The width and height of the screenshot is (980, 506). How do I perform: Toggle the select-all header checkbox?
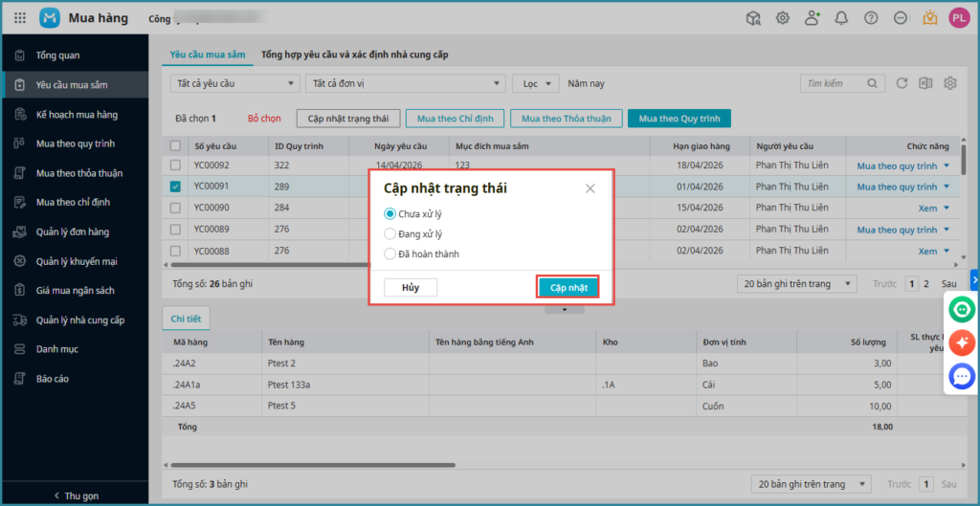pyautogui.click(x=176, y=145)
